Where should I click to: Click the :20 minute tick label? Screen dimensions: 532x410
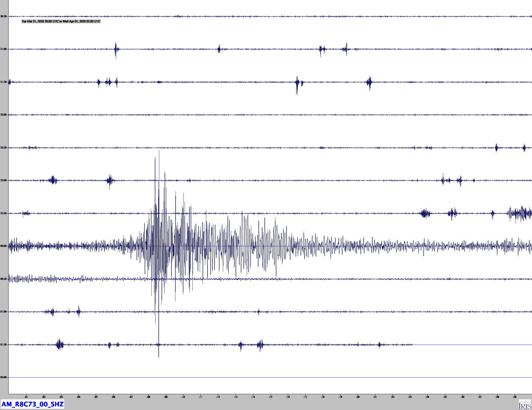pyautogui.click(x=358, y=397)
